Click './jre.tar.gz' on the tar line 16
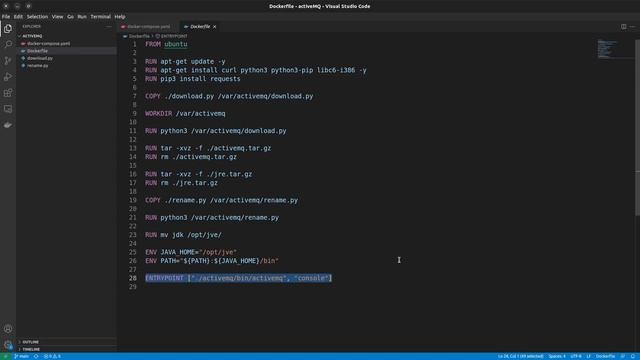Image resolution: width=640 pixels, height=360 pixels. click(x=229, y=174)
